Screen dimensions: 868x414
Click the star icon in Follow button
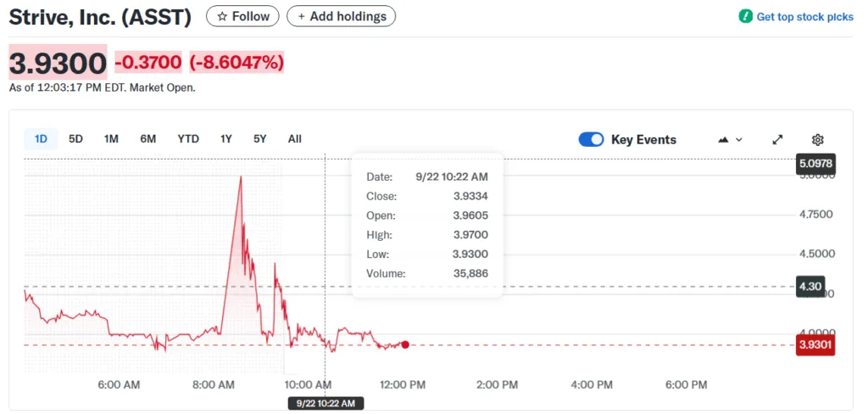pos(222,16)
